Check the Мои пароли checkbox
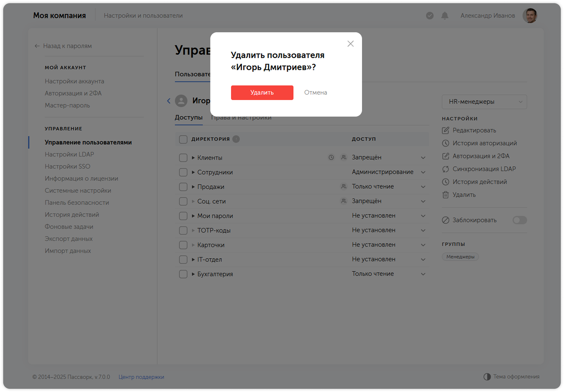The width and height of the screenshot is (564, 392). (x=183, y=216)
